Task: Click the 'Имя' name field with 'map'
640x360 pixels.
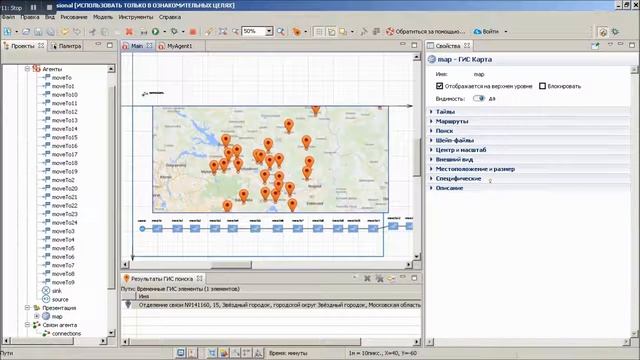Action: coord(479,74)
